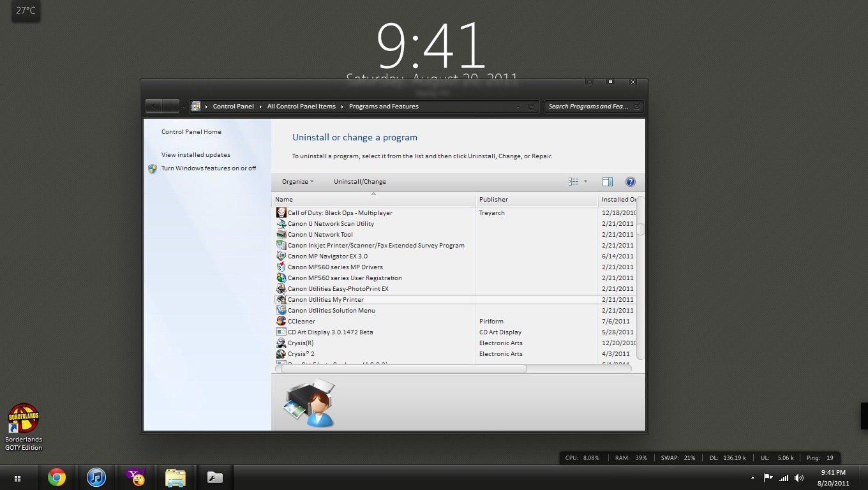Viewport: 868px width, 490px height.
Task: Click the CPU usage readout in the desktop monitor
Action: point(582,457)
